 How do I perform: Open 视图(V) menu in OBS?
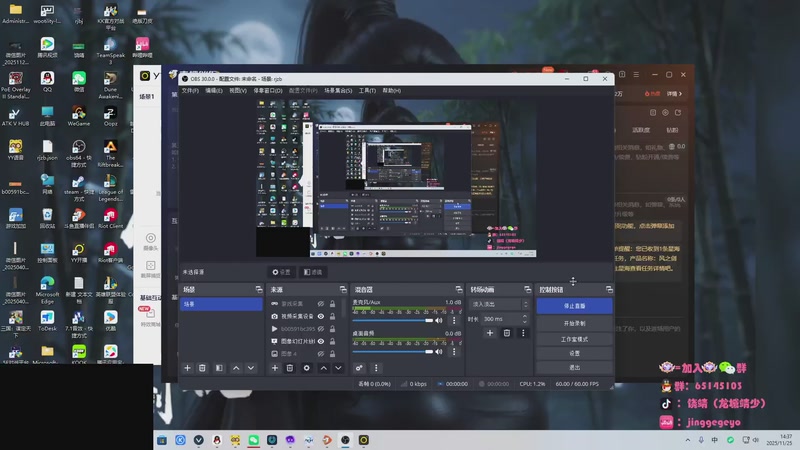238,90
